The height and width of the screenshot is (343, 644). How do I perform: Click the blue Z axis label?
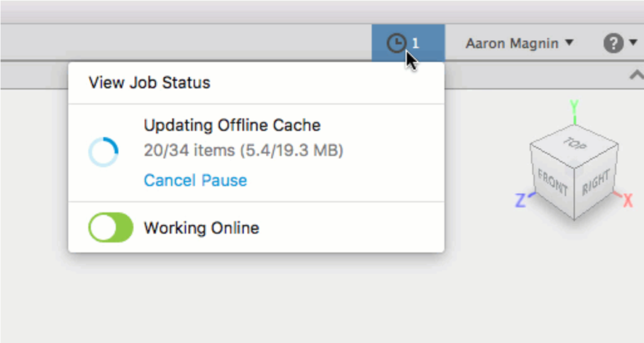(521, 201)
